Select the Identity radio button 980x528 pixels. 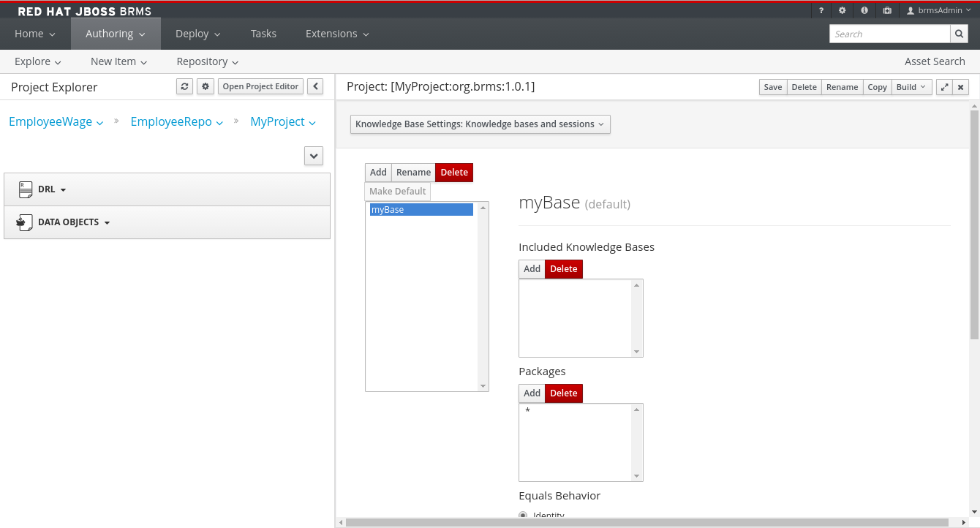click(523, 516)
